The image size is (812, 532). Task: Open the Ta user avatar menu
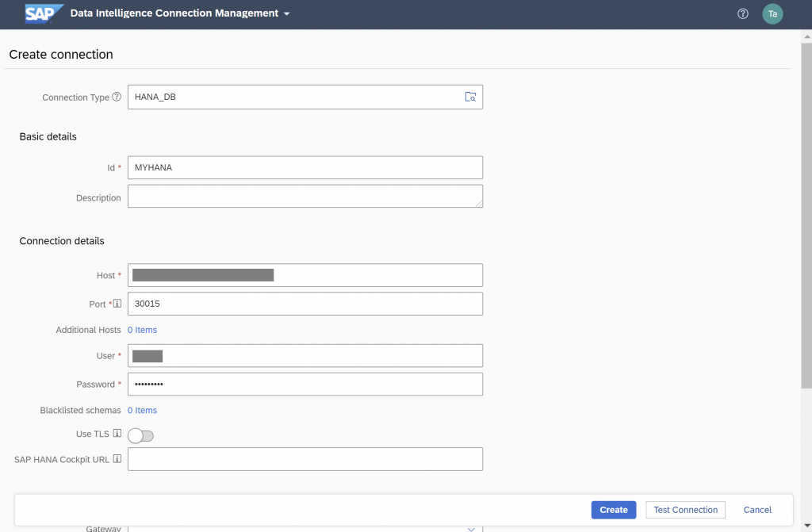click(772, 14)
